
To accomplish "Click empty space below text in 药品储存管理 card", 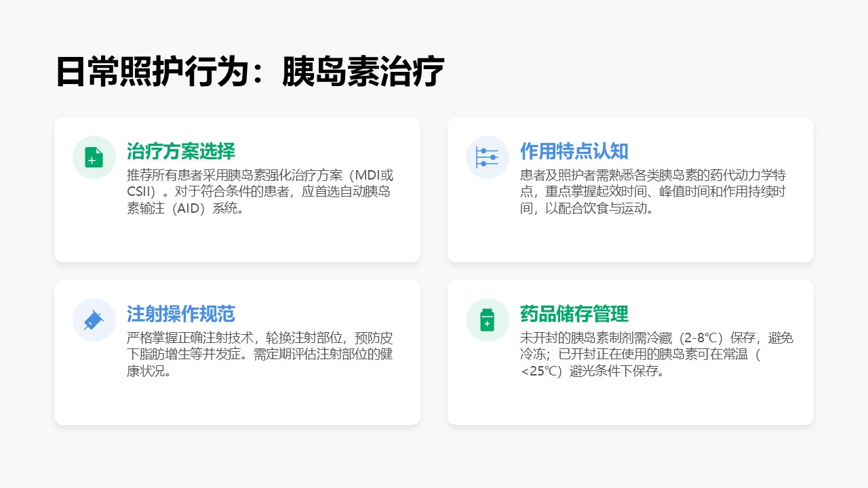I will tap(631, 403).
